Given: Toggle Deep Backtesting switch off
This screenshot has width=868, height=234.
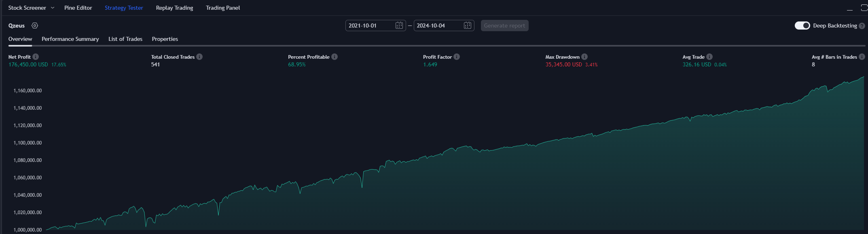Looking at the screenshot, I should tap(802, 26).
